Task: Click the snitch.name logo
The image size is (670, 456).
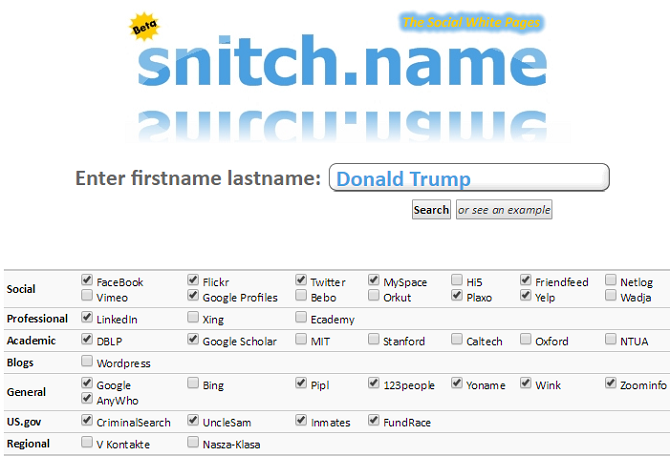Action: [342, 62]
